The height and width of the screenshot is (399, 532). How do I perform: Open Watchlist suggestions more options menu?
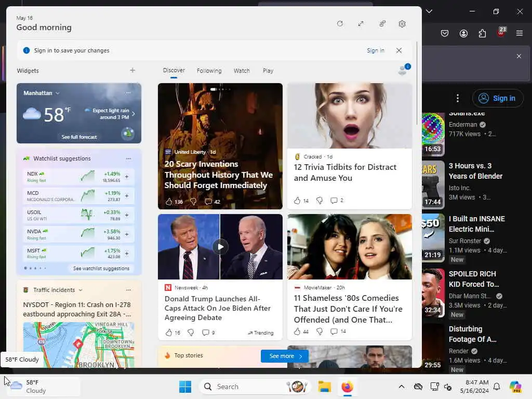[x=128, y=158]
